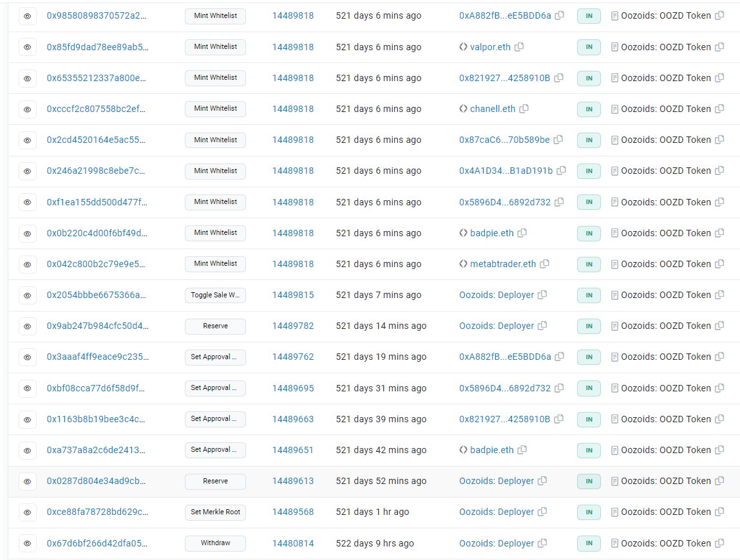Copy valpor.eth address
Viewport: 740px width, 560px height.
coord(519,47)
